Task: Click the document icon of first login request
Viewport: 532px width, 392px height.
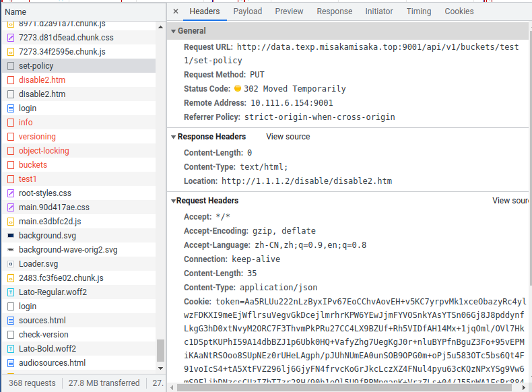Action: pos(11,108)
